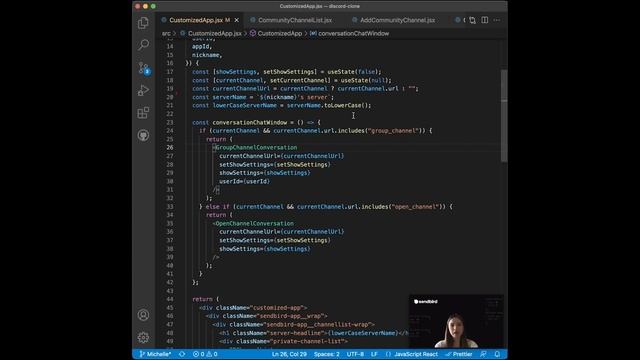Click the Prettier status bar item
Image resolution: width=640 pixels, height=360 pixels.
point(458,354)
